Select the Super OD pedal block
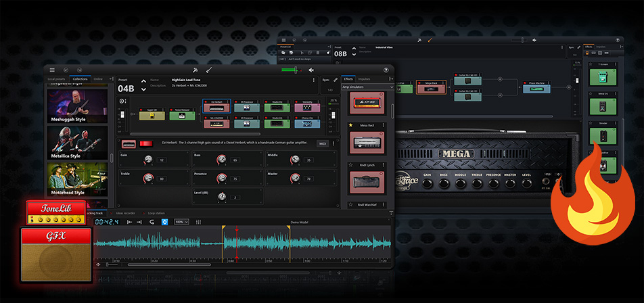Image resolution: width=644 pixels, height=303 pixels. tap(152, 114)
